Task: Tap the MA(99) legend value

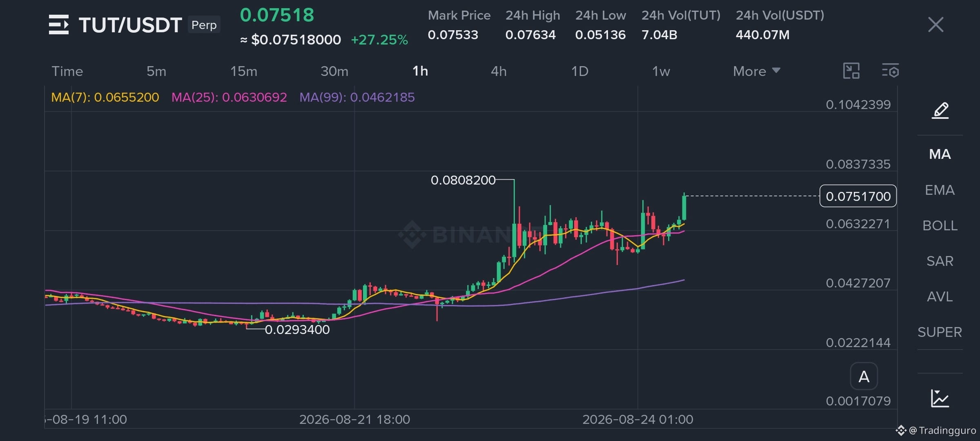Action: pyautogui.click(x=357, y=97)
